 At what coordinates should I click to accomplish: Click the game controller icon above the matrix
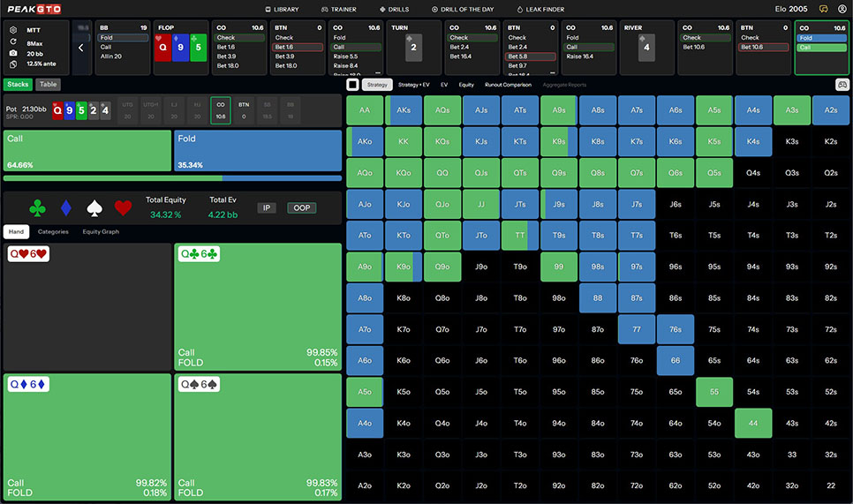tap(842, 85)
